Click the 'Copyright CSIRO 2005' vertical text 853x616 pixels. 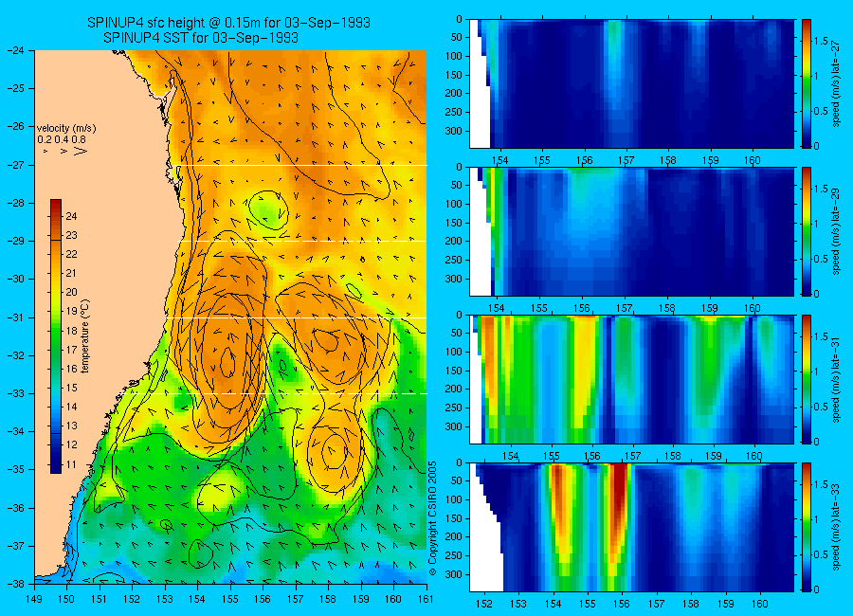[432, 518]
